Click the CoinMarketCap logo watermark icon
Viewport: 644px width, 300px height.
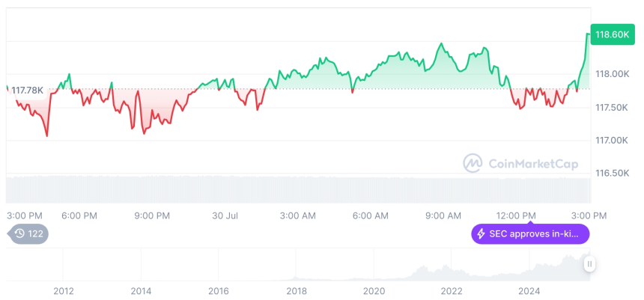[x=473, y=163]
